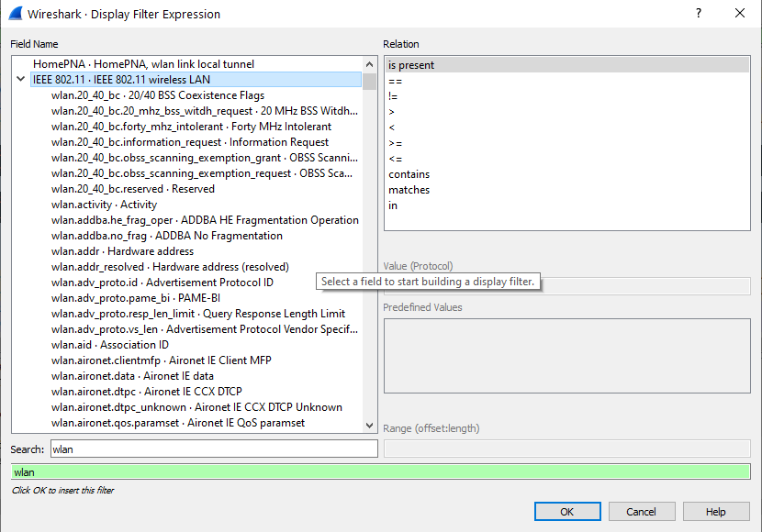Click the Search input field
Image resolution: width=762 pixels, height=532 pixels.
[x=213, y=449]
